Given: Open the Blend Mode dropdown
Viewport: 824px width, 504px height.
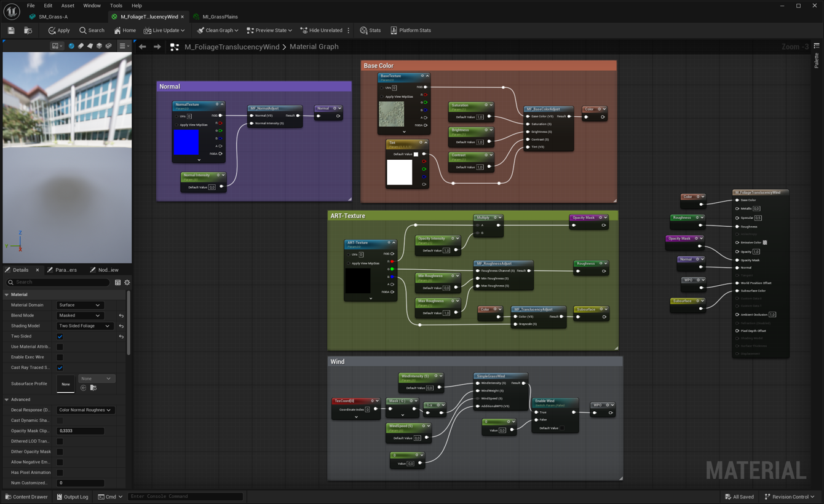Looking at the screenshot, I should pos(79,316).
